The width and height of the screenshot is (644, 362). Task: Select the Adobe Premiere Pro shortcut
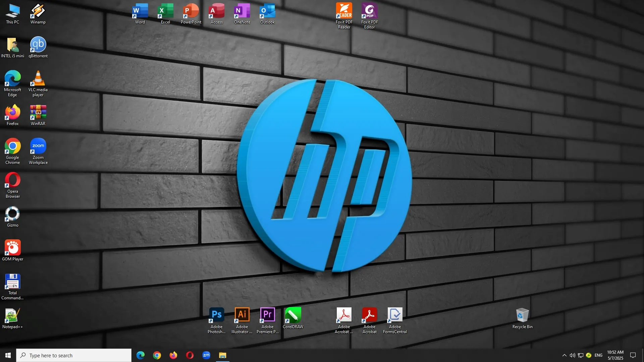click(268, 321)
